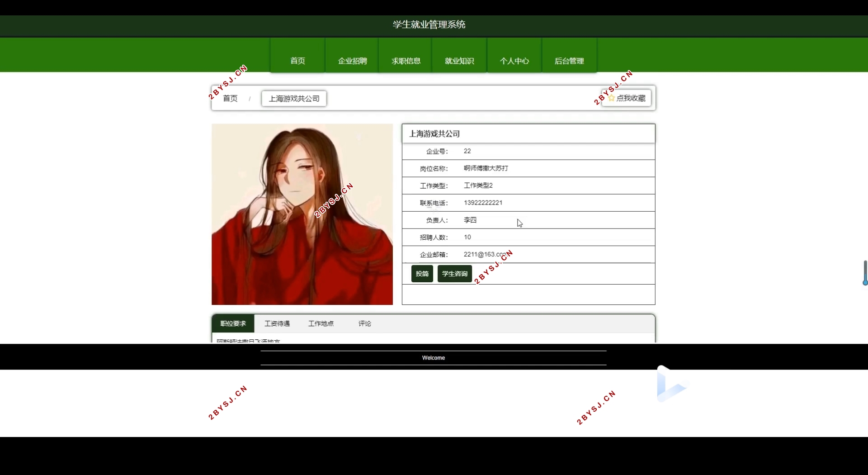
Task: Switch to the 职位要求 tab
Action: (x=233, y=323)
